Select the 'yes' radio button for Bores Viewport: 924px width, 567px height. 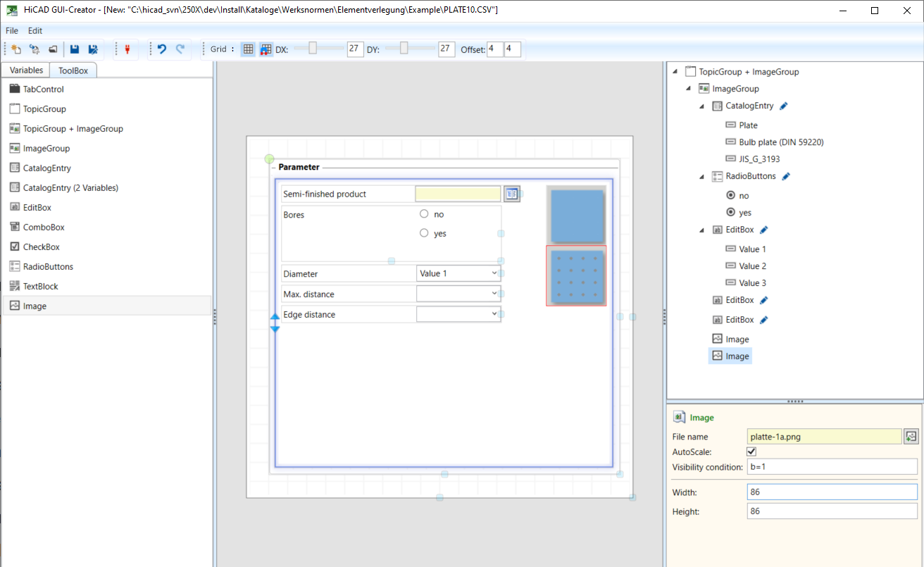pos(424,233)
